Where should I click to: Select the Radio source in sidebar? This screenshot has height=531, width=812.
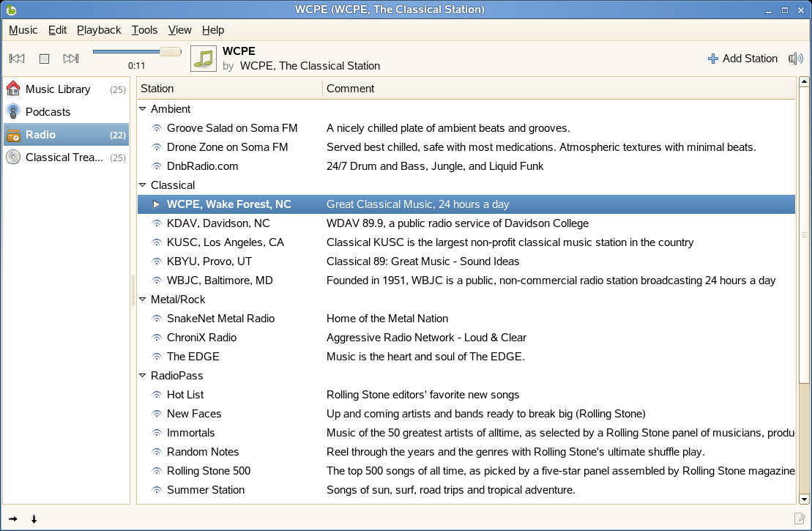[67, 135]
